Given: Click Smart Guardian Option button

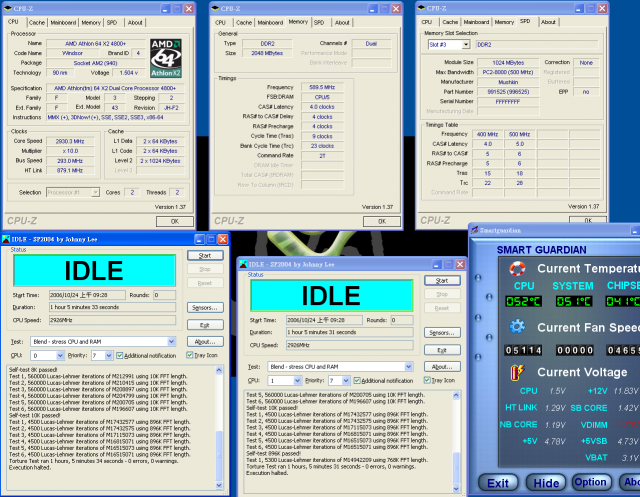Looking at the screenshot, I should (591, 482).
